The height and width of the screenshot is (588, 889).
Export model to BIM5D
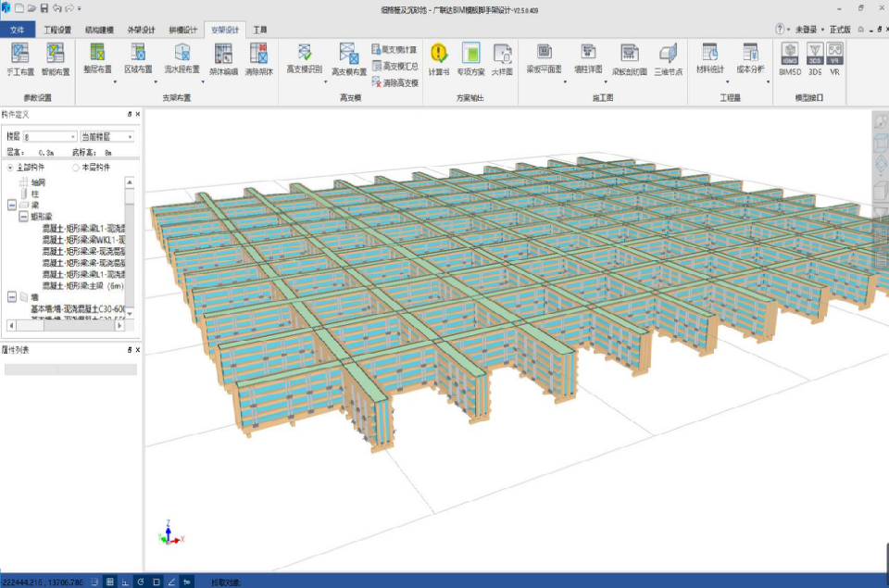[x=790, y=59]
